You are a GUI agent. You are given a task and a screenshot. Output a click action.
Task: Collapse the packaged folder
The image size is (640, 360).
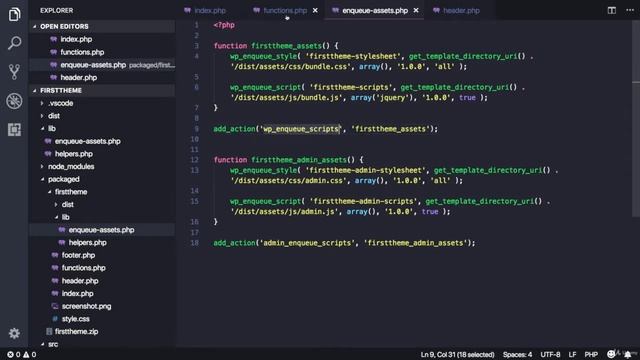[64, 179]
